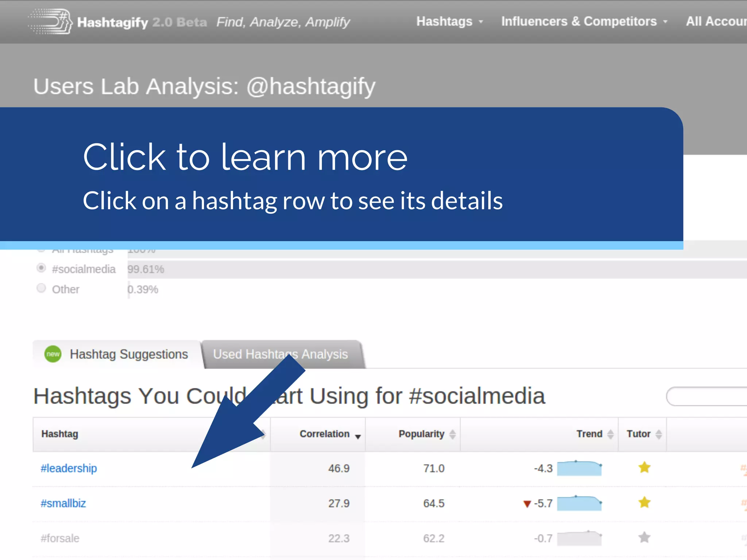
Task: Click the #smallbiz trend sparkline
Action: (x=580, y=503)
